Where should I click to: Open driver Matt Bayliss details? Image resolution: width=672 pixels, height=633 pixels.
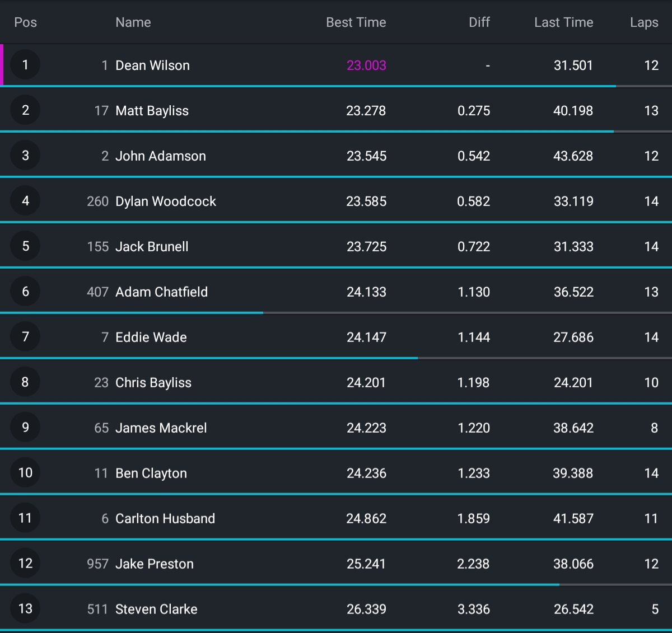pyautogui.click(x=152, y=111)
